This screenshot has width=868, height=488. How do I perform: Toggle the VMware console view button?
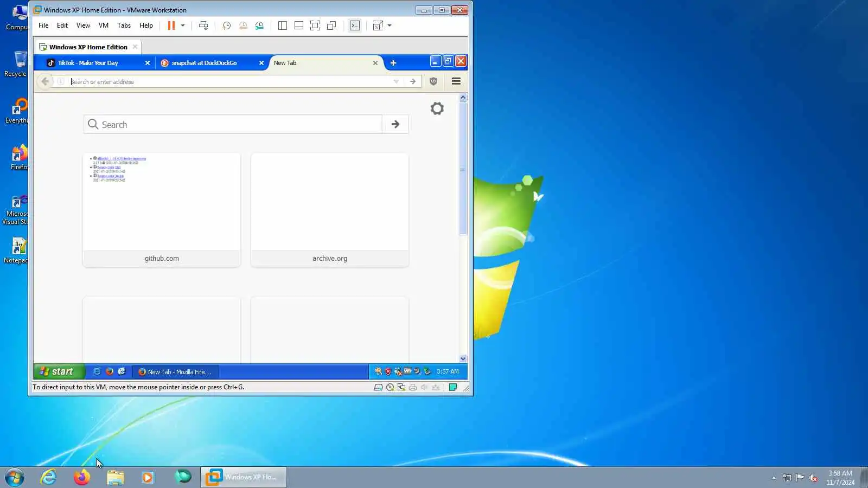355,25
